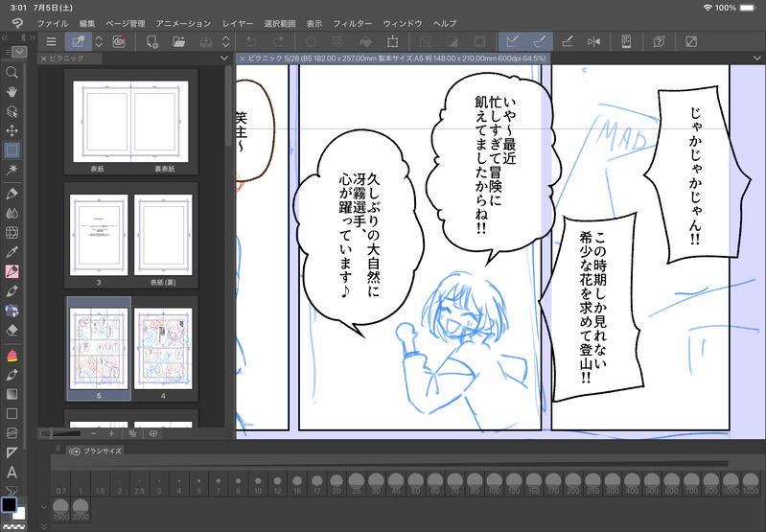The image size is (766, 532).
Task: Select the Auto select magic wand tool
Action: (x=12, y=169)
